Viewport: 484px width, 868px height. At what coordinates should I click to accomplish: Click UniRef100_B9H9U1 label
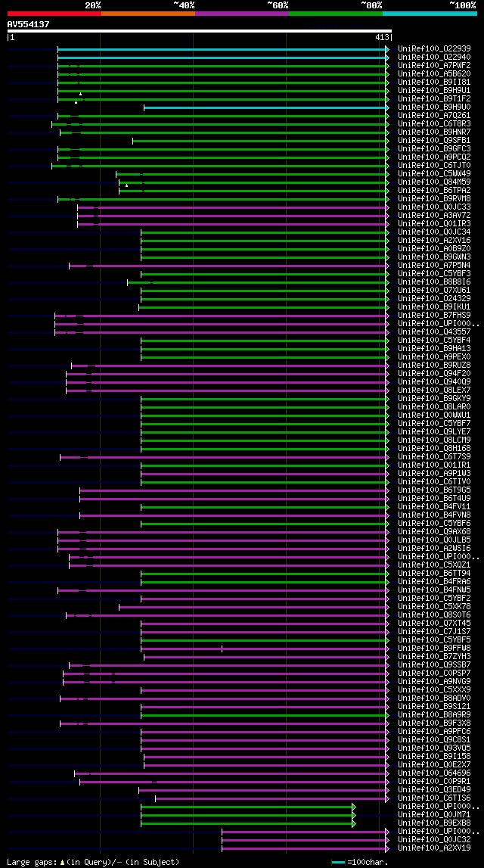(x=434, y=90)
